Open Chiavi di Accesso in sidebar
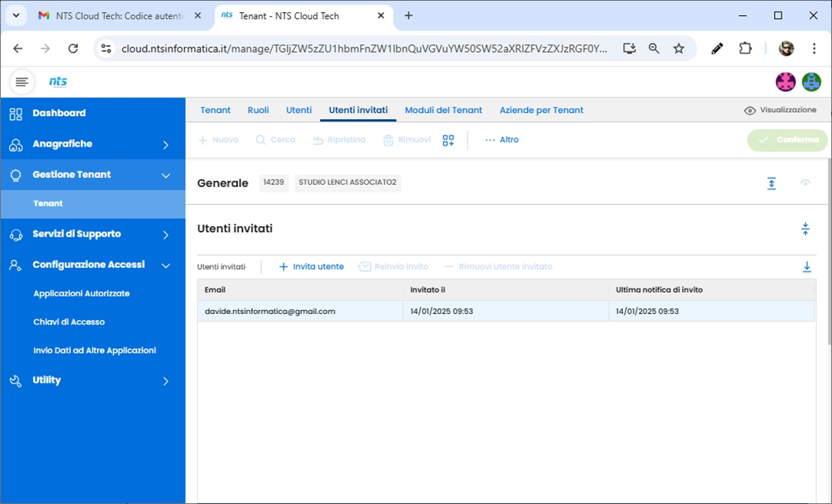The width and height of the screenshot is (832, 504). click(x=69, y=322)
